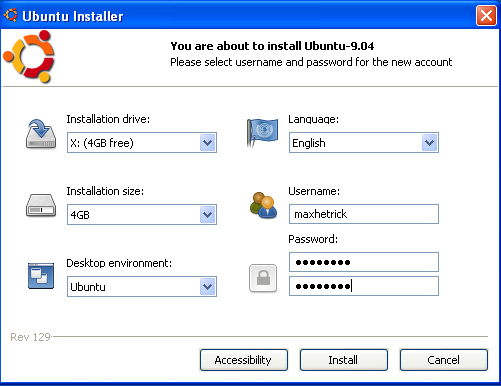Click the "Password:" label
This screenshot has width=501, height=386.
point(313,239)
